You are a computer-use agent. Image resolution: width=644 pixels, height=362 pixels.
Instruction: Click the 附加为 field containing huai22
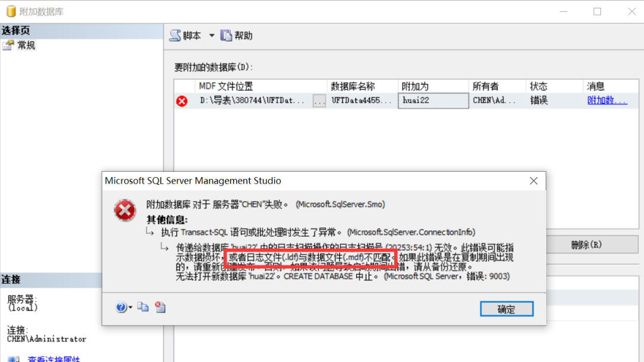point(434,101)
